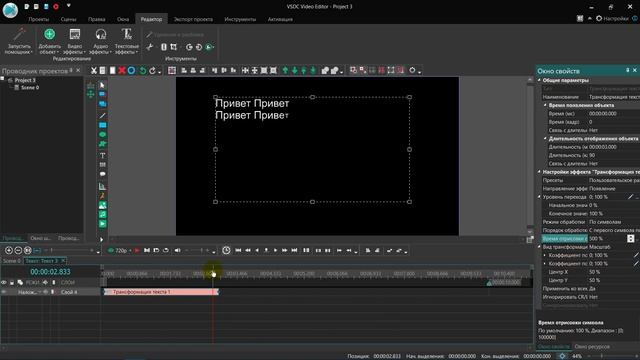
Task: Open the Проекты menu tab
Action: click(39, 19)
